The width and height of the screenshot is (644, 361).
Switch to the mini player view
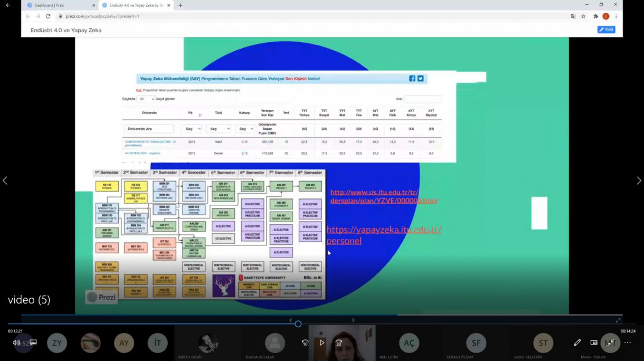pos(594,343)
